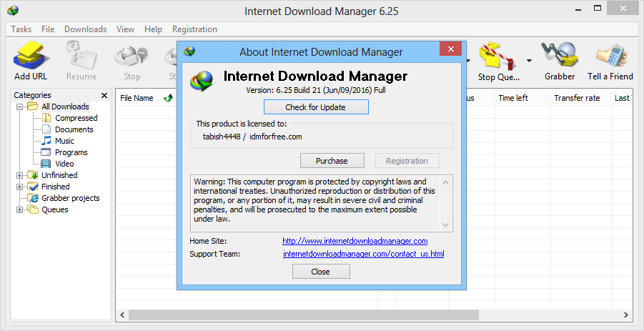Close the Categories panel with X

click(104, 95)
